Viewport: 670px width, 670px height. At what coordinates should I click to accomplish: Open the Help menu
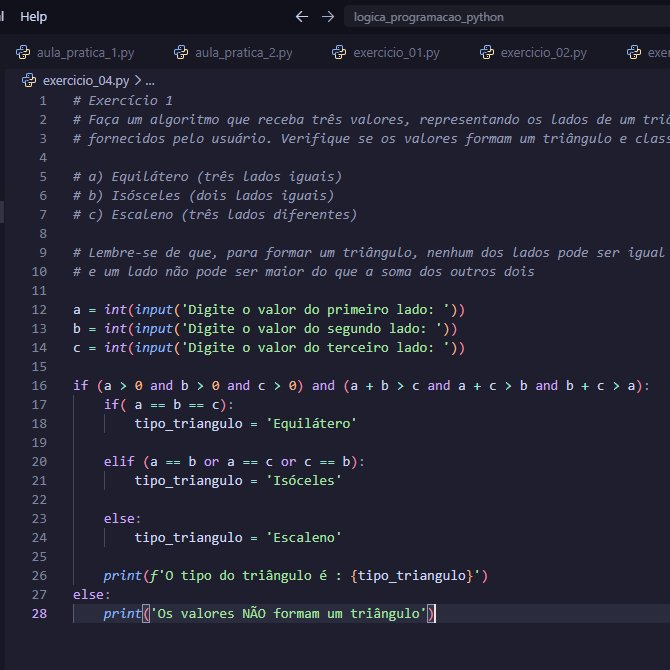33,17
